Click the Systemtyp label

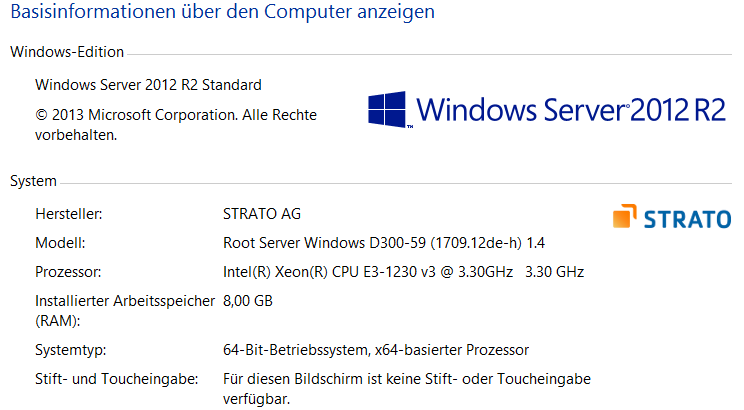coord(70,350)
